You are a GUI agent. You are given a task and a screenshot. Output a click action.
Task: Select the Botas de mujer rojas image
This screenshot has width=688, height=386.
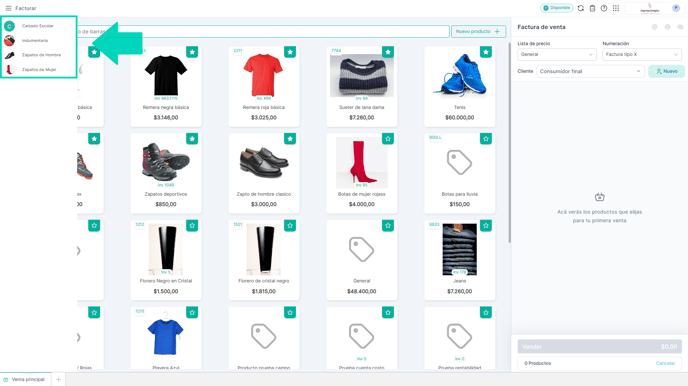coord(362,162)
